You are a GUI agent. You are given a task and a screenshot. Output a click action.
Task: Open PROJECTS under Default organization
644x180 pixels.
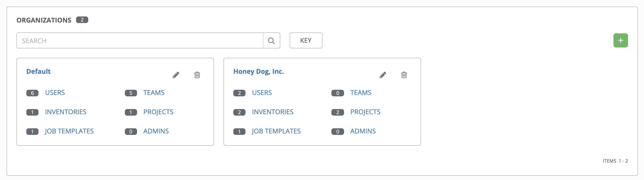click(158, 112)
